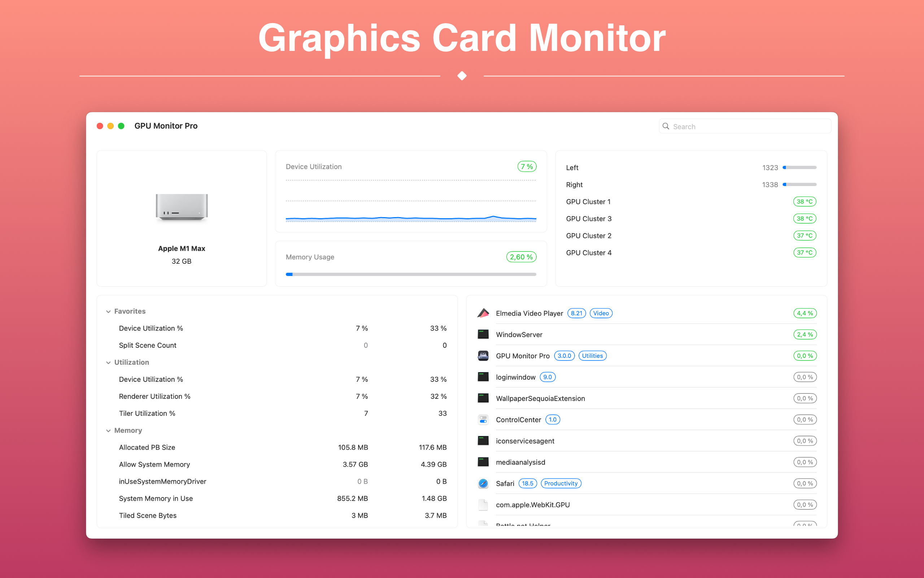The width and height of the screenshot is (924, 578).
Task: Click the GPU Cluster 1 temperature 38 °C
Action: point(805,202)
